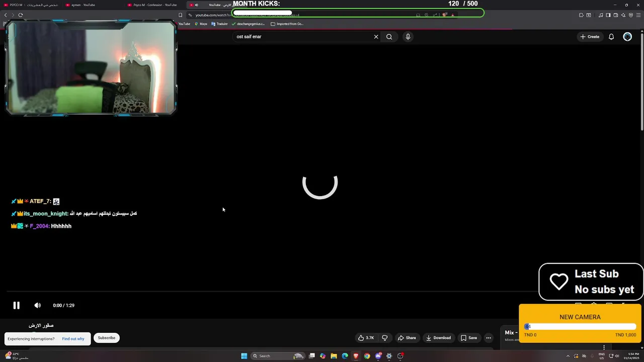This screenshot has height=362, width=644.
Task: Click the video title 'صقور الارض'
Action: pos(41,325)
